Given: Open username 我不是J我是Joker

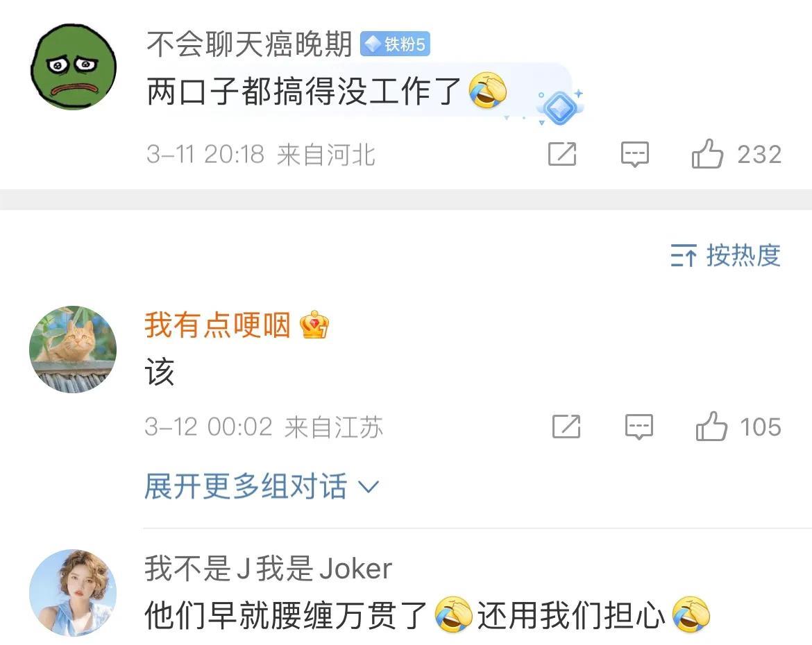Looking at the screenshot, I should (x=269, y=569).
